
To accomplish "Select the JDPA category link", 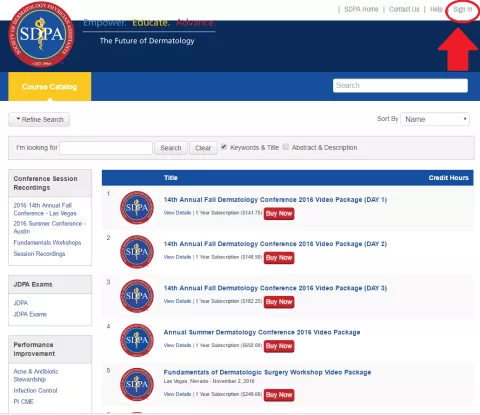I will pyautogui.click(x=20, y=303).
